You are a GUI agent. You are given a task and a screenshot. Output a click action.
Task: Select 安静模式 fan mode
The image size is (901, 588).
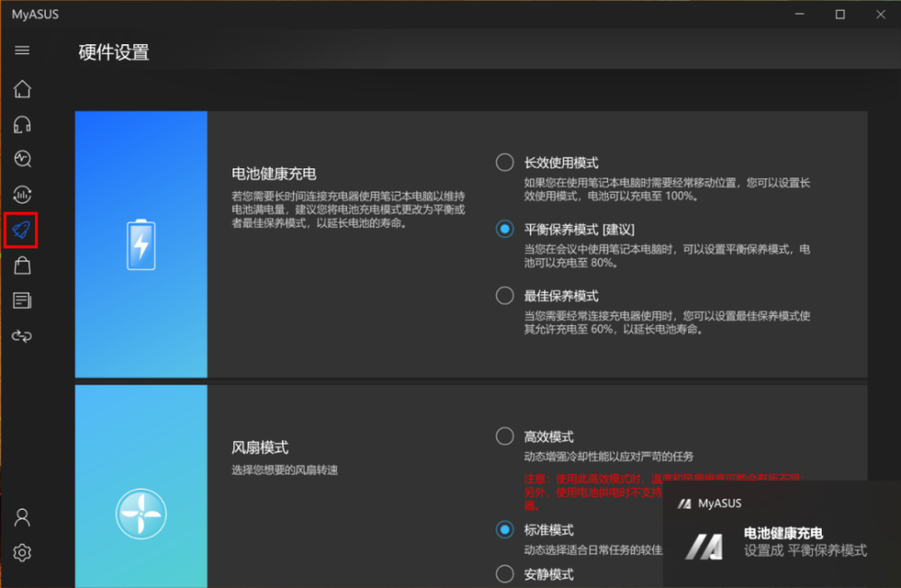tap(505, 574)
